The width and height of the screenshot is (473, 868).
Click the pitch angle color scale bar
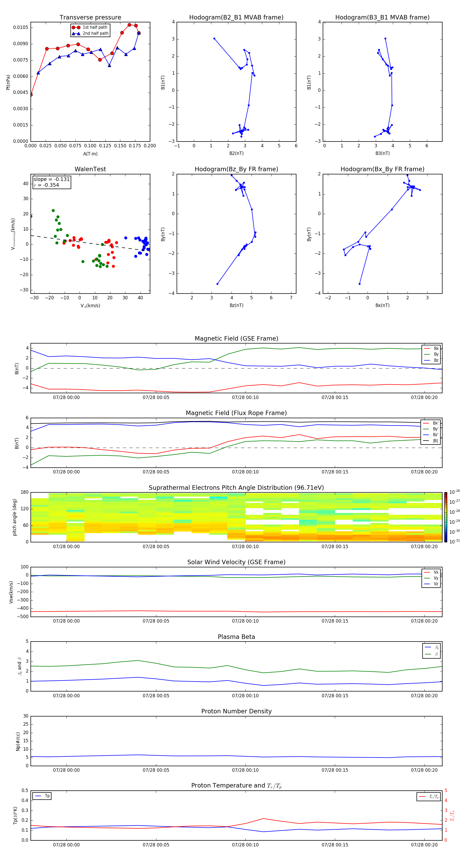(x=445, y=517)
